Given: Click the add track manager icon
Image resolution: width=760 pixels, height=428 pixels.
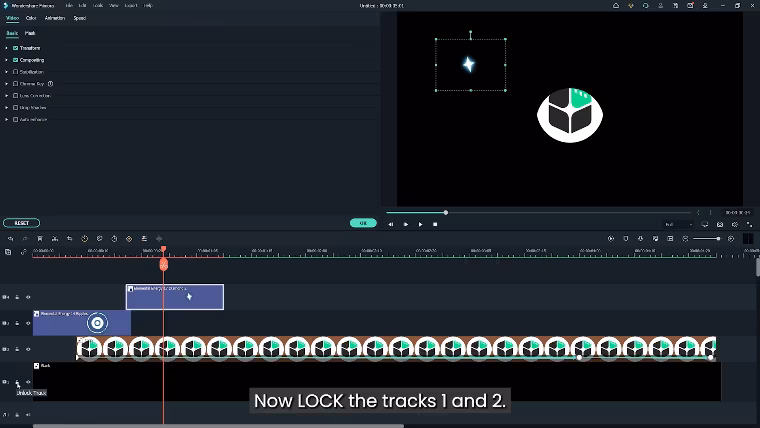Looking at the screenshot, I should pos(8,252).
